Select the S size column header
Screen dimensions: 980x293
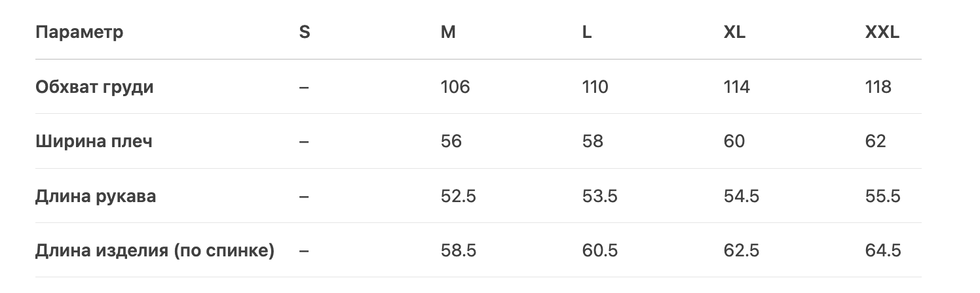click(x=305, y=32)
